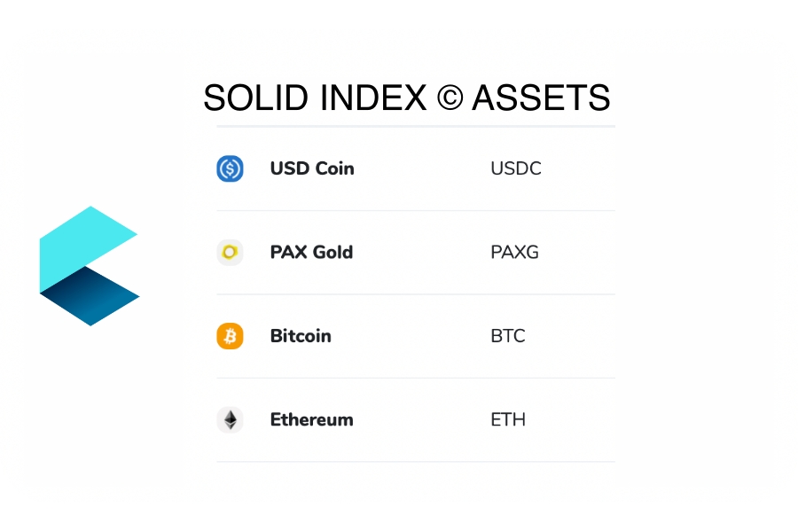Click the USDC ticker symbol
798x532 pixels.
pos(516,168)
